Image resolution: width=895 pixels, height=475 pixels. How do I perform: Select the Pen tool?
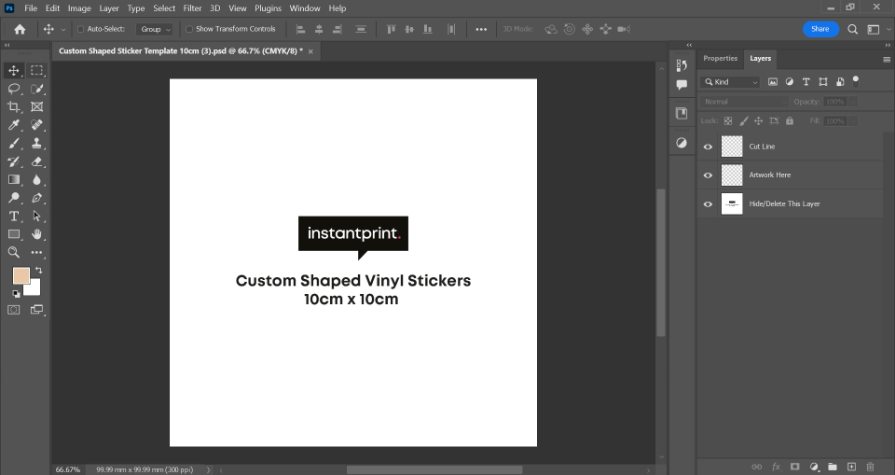[37, 198]
